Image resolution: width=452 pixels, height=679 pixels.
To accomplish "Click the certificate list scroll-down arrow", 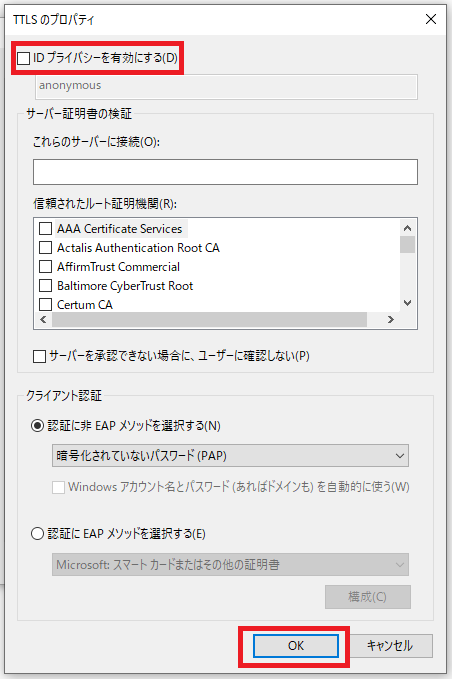I will [x=407, y=303].
